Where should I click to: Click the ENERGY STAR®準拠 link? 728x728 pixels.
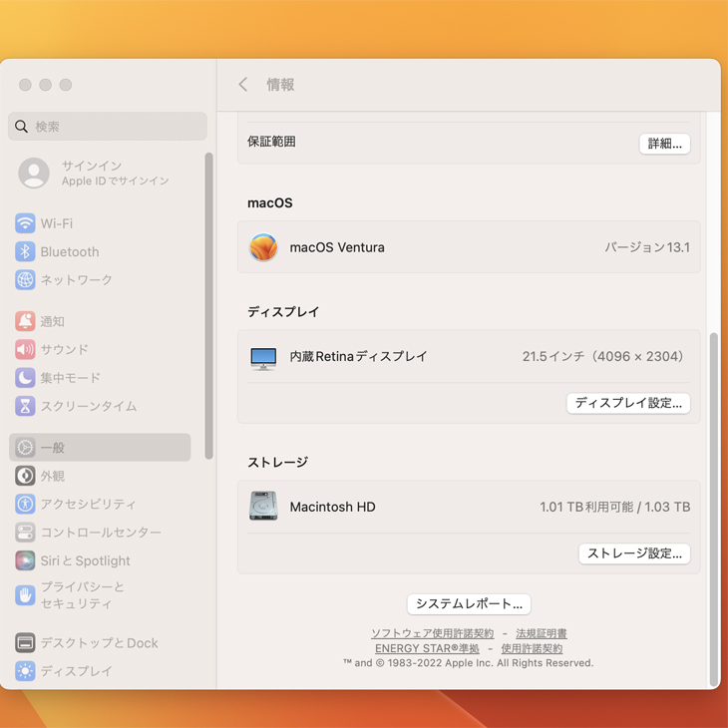[427, 648]
